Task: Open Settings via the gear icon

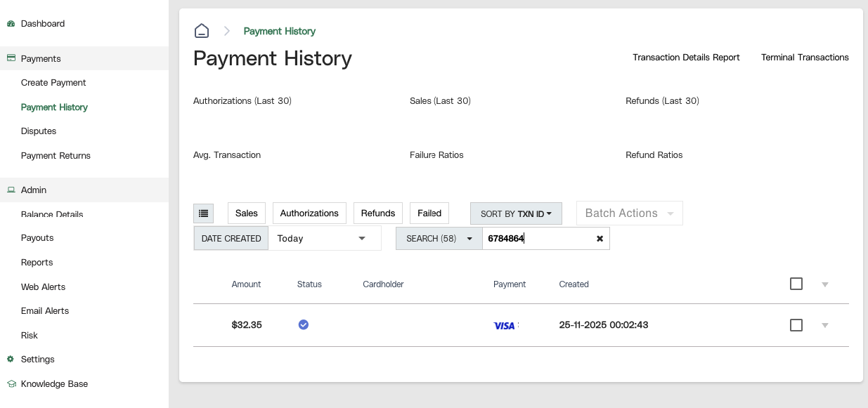Action: click(10, 359)
